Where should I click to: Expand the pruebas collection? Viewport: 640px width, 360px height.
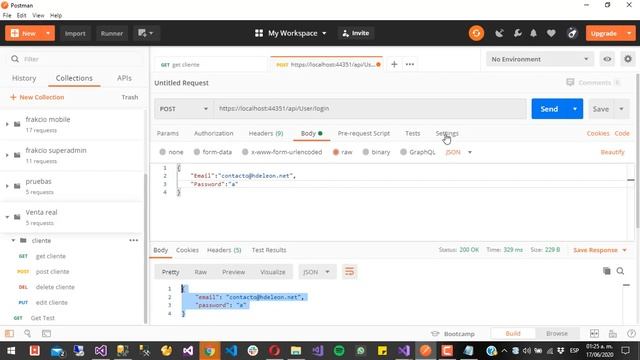tap(7, 186)
